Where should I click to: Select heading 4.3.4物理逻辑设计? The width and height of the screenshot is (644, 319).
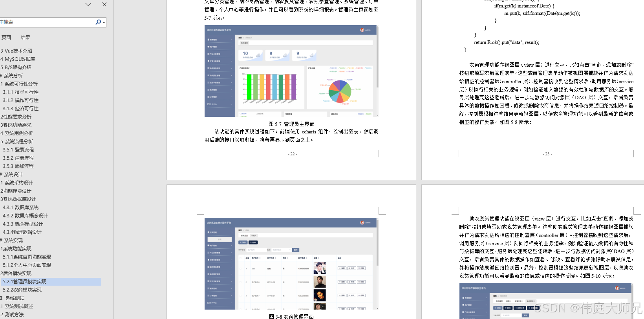click(22, 232)
